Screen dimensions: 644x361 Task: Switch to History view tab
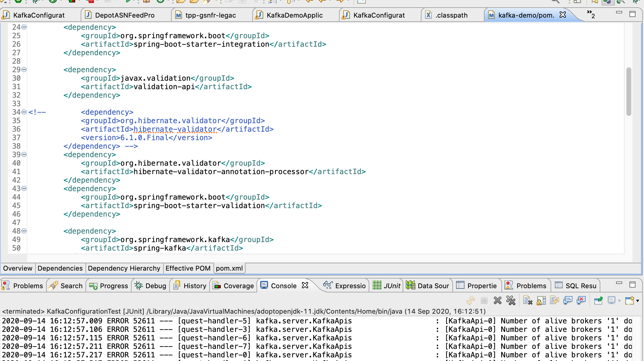click(190, 286)
